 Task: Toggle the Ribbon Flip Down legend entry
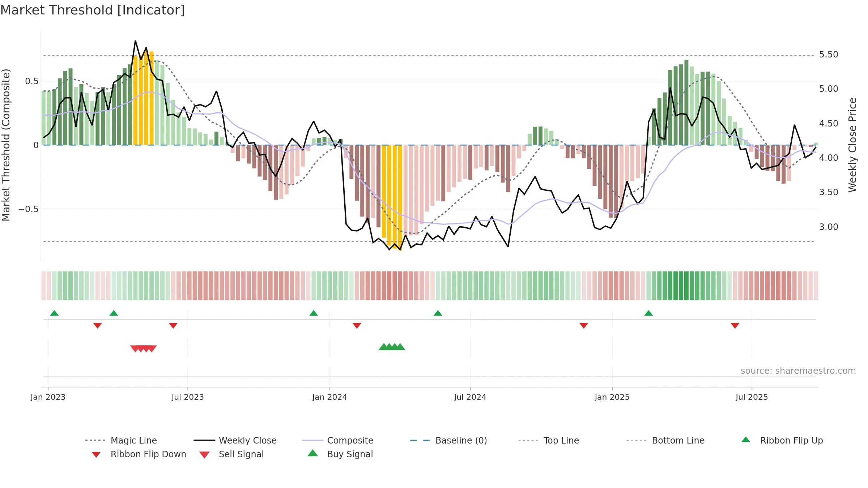click(x=139, y=454)
